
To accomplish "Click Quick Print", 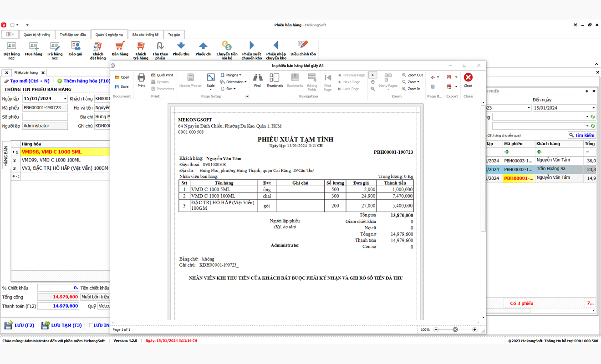I will (x=162, y=75).
